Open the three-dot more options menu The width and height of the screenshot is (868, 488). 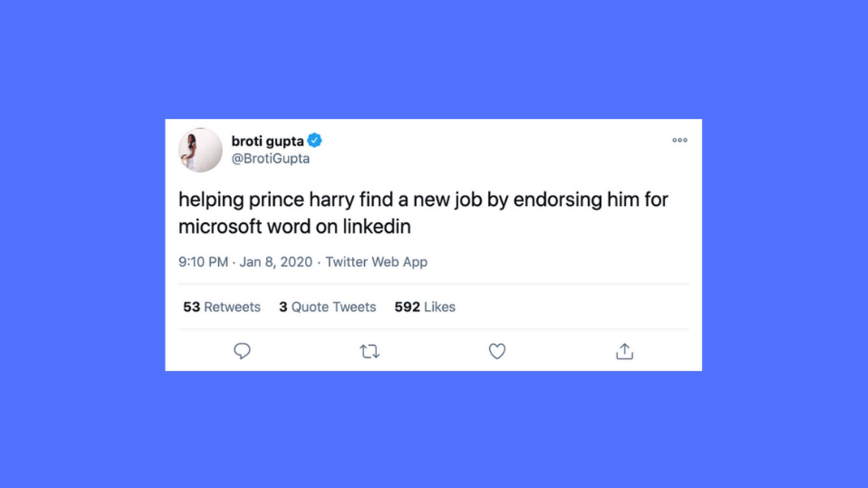coord(680,140)
